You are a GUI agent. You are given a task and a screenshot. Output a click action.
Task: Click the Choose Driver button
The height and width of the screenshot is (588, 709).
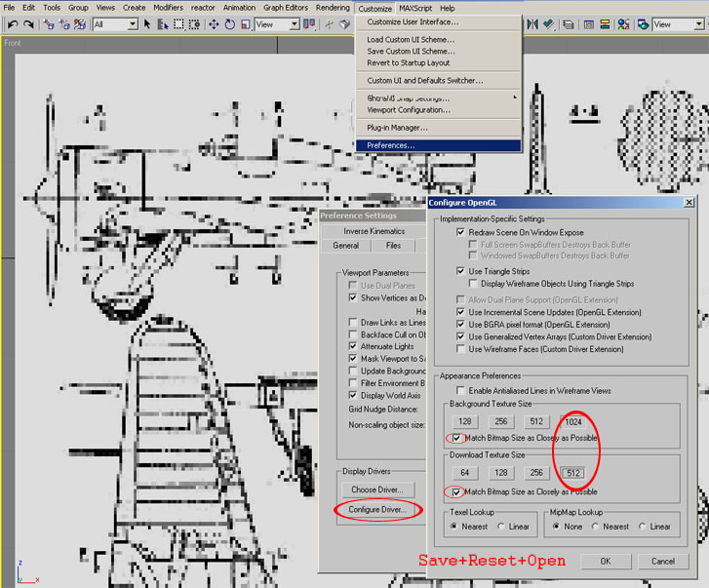tap(377, 490)
